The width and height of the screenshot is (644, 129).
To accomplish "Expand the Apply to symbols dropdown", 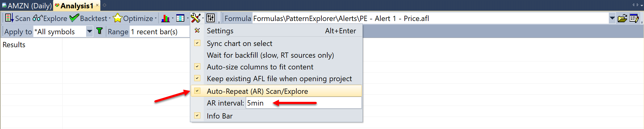I will 89,31.
